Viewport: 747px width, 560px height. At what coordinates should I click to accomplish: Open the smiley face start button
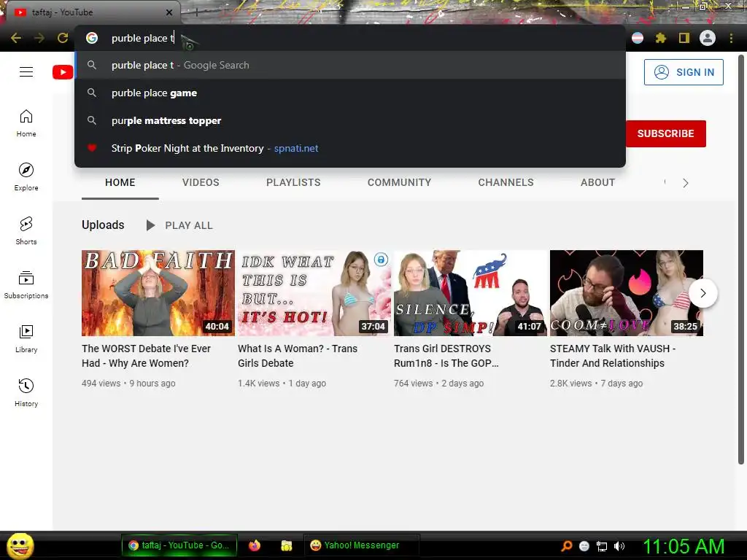tap(20, 545)
